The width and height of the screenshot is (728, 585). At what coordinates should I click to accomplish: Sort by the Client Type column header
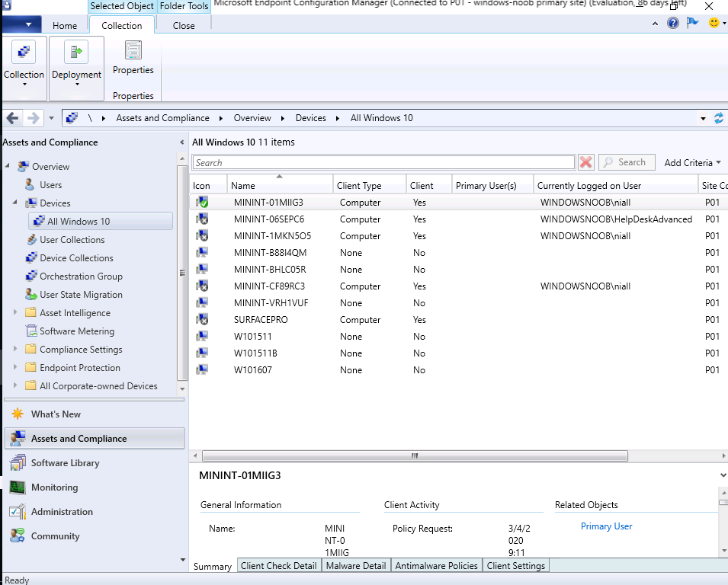(370, 185)
